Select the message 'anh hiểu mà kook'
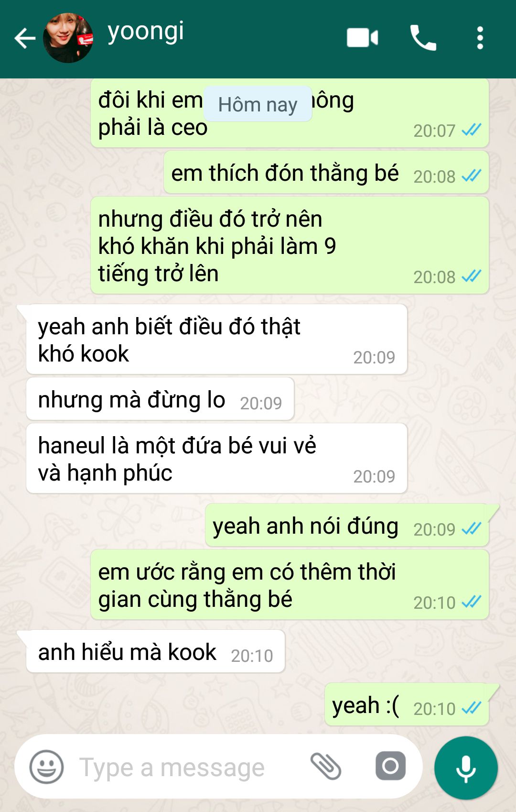Viewport: 516px width, 812px height. pos(155,651)
